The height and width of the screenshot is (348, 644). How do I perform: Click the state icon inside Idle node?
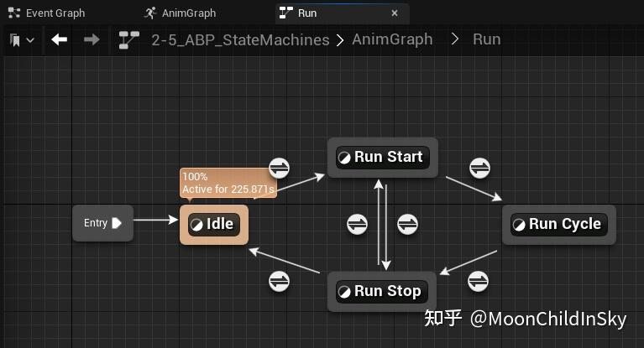tap(196, 225)
